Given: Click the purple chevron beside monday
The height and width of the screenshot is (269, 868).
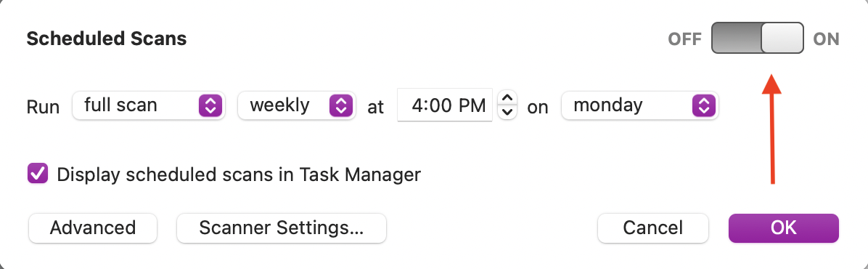Looking at the screenshot, I should (x=703, y=105).
